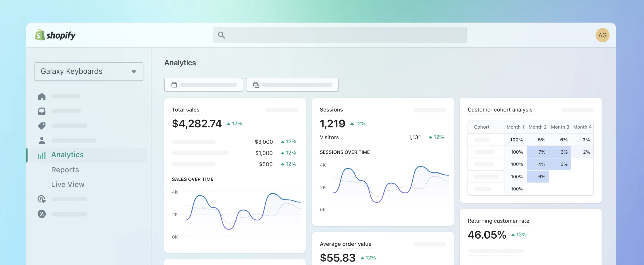Open Reports in the sidebar
644x265 pixels.
(x=65, y=170)
